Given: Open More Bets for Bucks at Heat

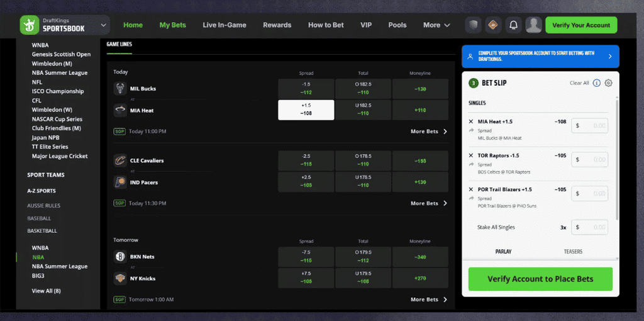Looking at the screenshot, I should (429, 132).
